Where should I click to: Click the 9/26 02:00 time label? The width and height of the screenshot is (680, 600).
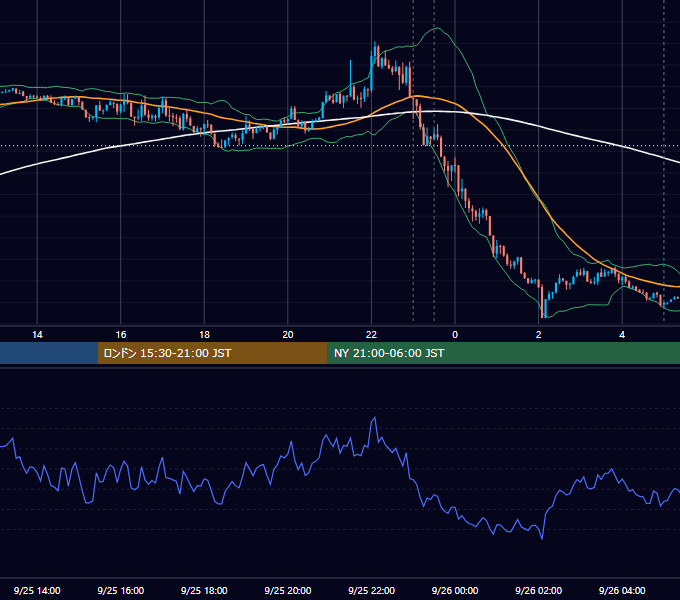(x=539, y=590)
